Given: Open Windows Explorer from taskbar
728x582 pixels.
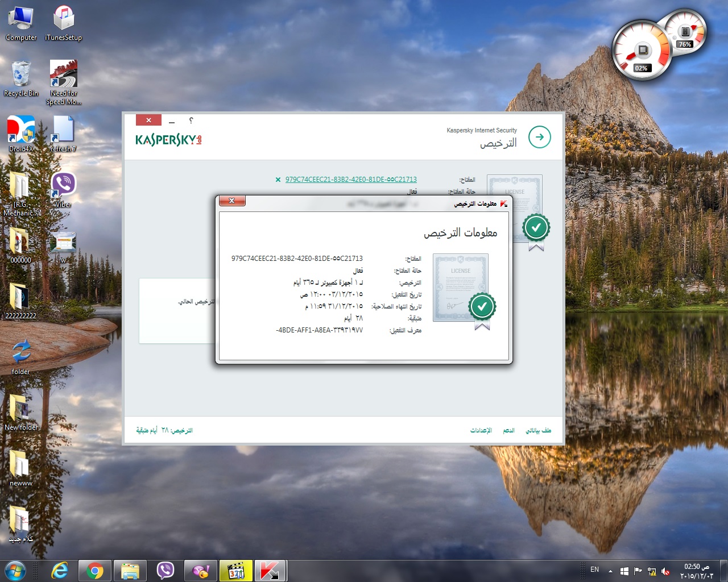Looking at the screenshot, I should click(130, 571).
